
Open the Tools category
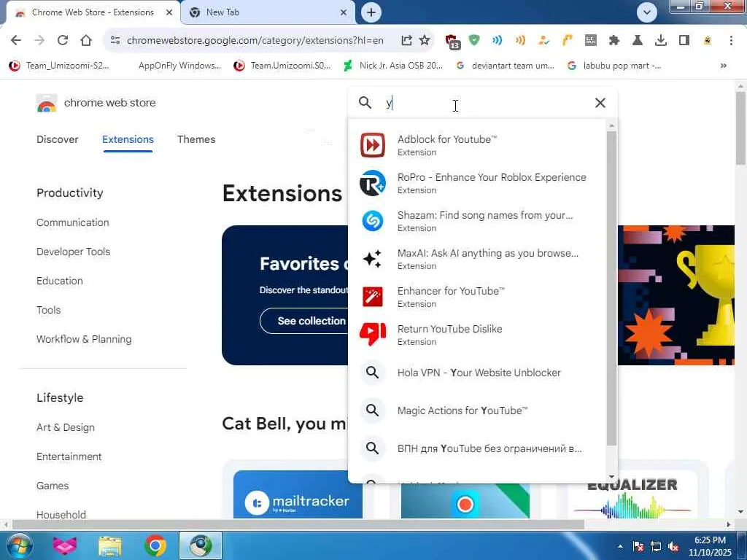pyautogui.click(x=49, y=310)
